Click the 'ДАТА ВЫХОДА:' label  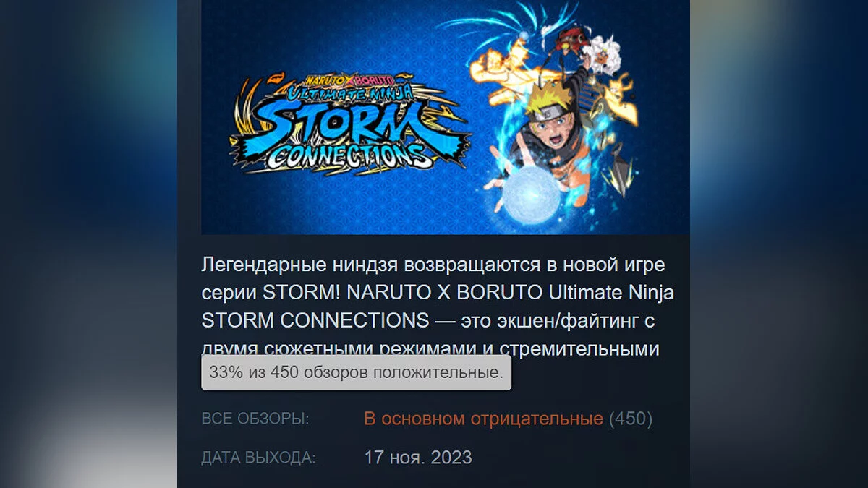pyautogui.click(x=258, y=458)
